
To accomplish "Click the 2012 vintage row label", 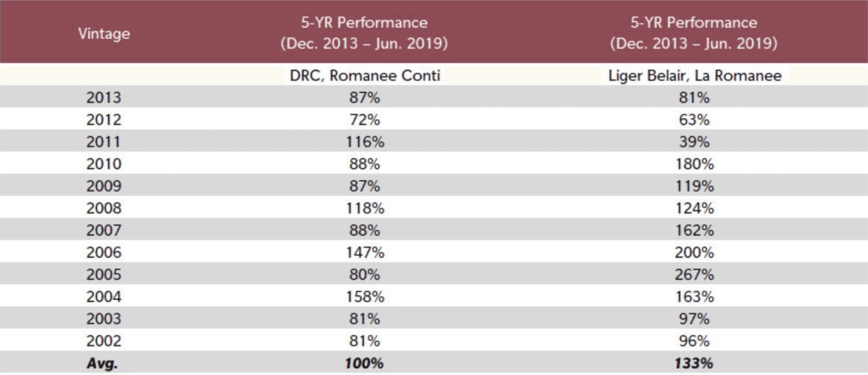I will [104, 120].
